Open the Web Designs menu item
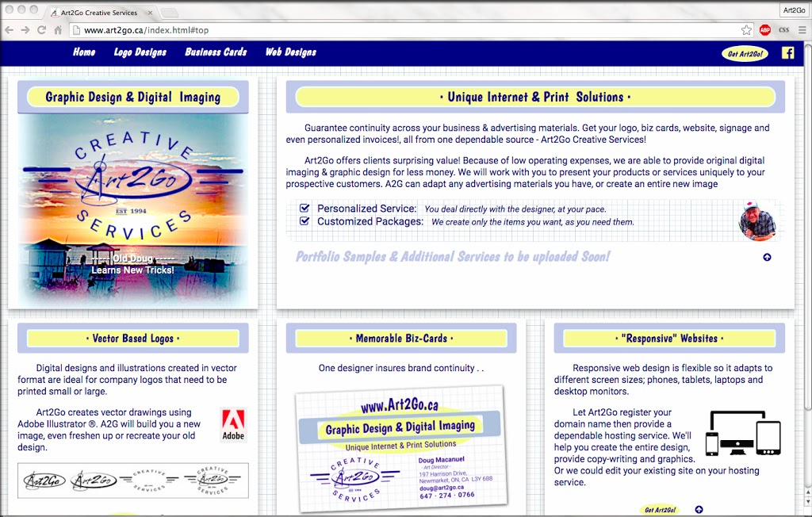This screenshot has height=517, width=812. [x=290, y=52]
